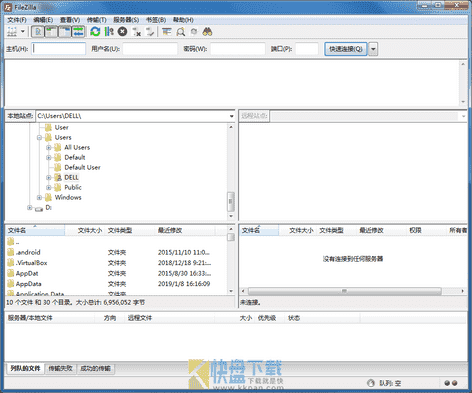Expand the Public folder tree node
Viewport: 472px width, 393px height.
coord(49,187)
